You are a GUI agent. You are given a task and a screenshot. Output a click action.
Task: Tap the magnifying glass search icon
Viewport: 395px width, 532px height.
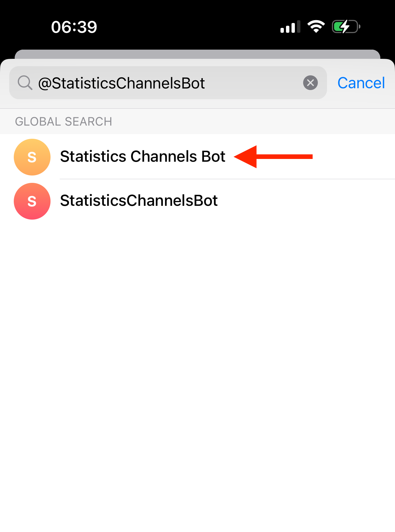click(x=25, y=83)
